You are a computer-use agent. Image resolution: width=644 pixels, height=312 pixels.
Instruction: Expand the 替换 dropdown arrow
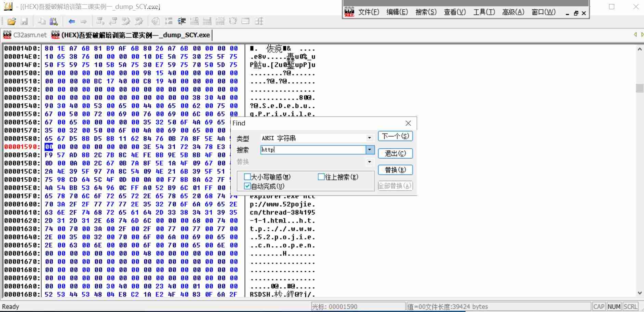coord(369,162)
